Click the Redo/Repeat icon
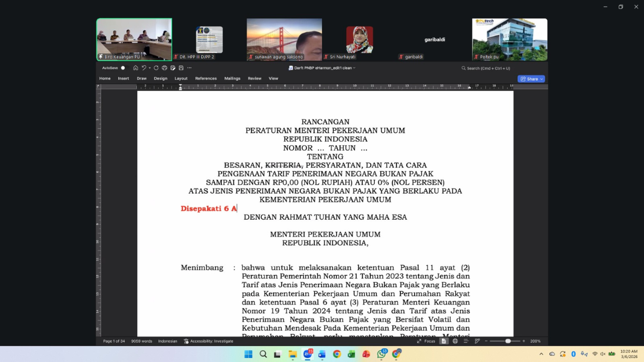The width and height of the screenshot is (644, 362). [x=156, y=68]
